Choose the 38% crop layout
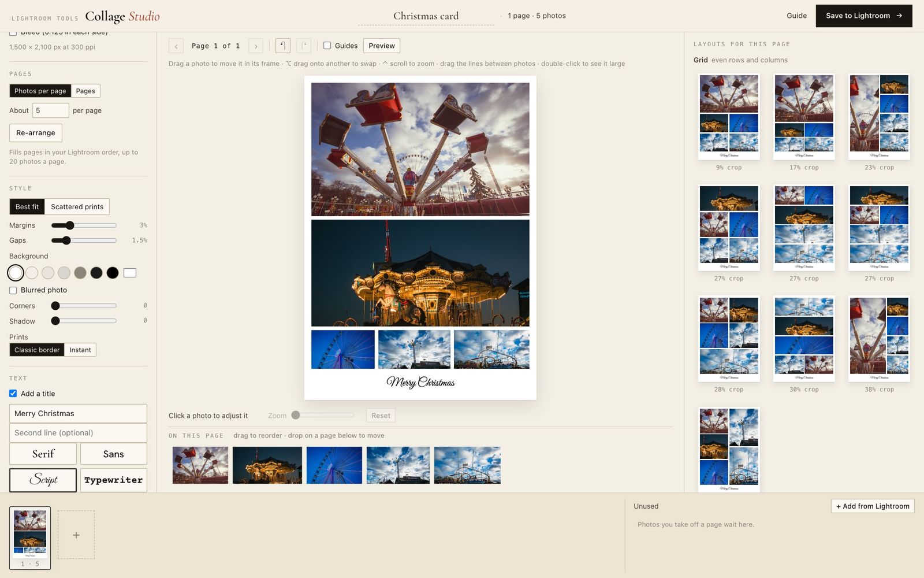The width and height of the screenshot is (924, 578). pyautogui.click(x=879, y=339)
